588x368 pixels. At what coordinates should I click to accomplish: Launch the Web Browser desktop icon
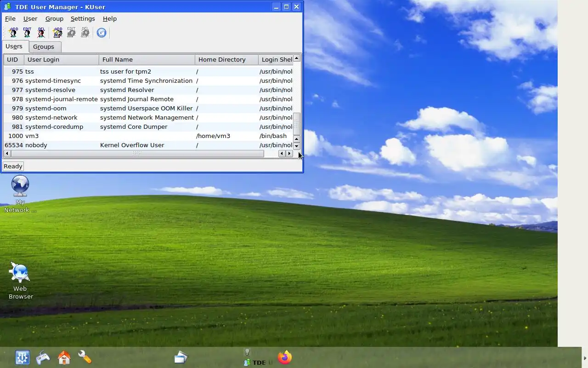[20, 281]
